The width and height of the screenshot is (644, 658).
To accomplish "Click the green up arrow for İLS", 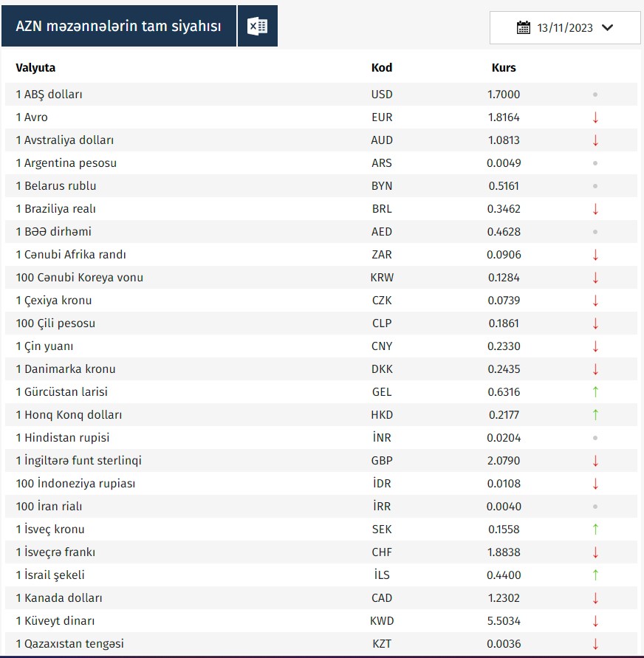I will [595, 575].
